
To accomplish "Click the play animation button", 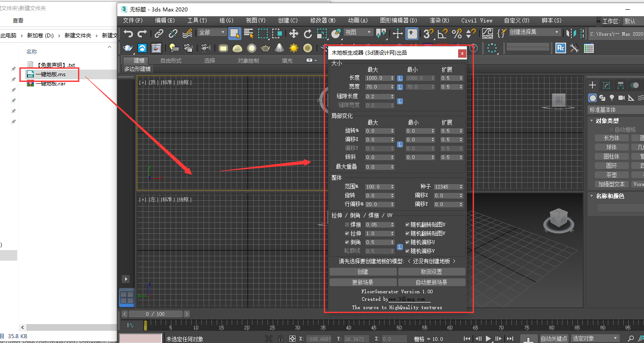I will pos(488,339).
